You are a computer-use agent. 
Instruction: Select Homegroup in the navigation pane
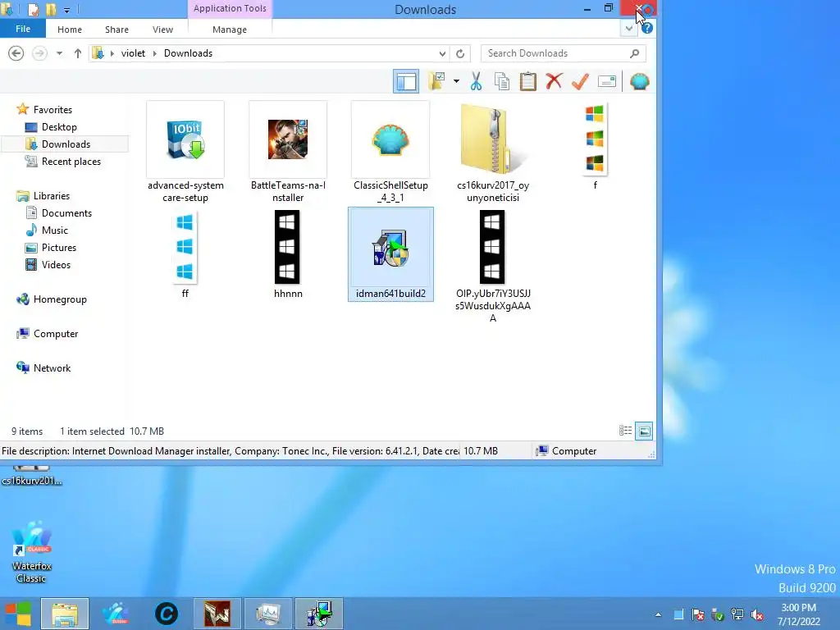[59, 299]
